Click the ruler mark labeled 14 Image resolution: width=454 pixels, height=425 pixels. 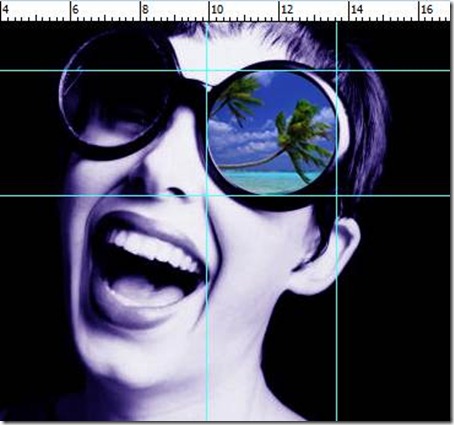(357, 9)
